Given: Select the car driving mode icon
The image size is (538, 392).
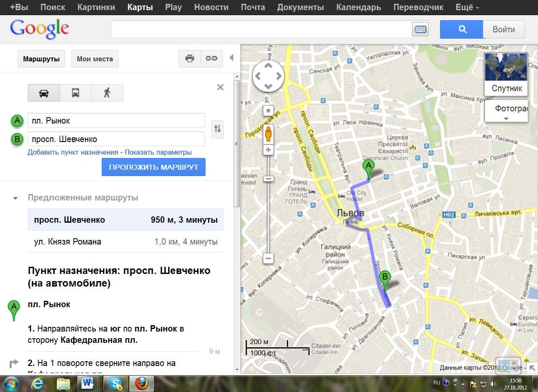Looking at the screenshot, I should 44,93.
